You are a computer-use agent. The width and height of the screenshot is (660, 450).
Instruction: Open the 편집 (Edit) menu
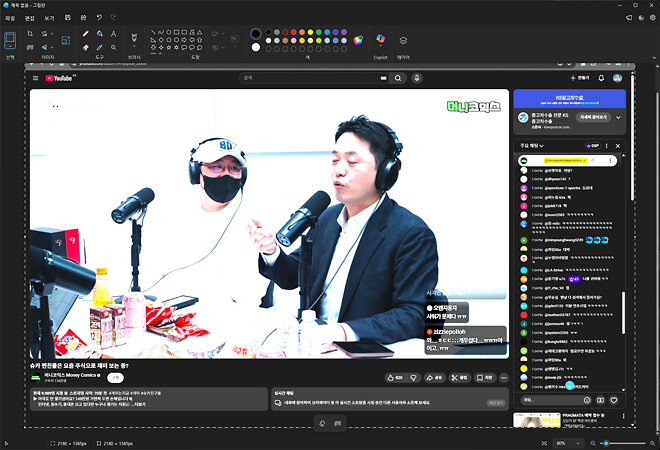(x=29, y=18)
